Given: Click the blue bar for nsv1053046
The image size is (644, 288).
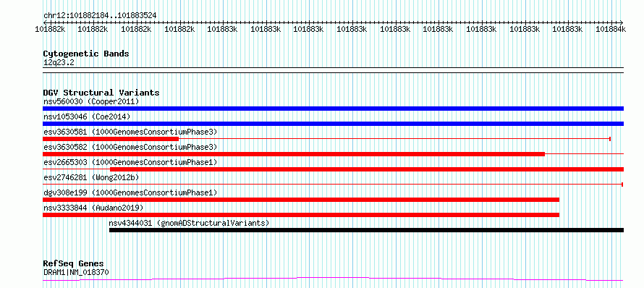Looking at the screenshot, I should tap(333, 124).
